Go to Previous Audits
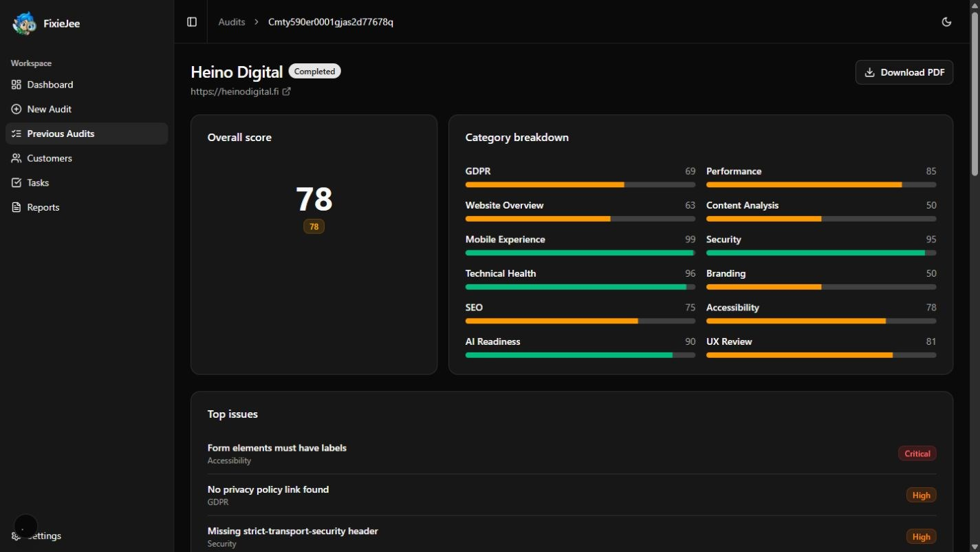Image resolution: width=980 pixels, height=552 pixels. tap(87, 134)
